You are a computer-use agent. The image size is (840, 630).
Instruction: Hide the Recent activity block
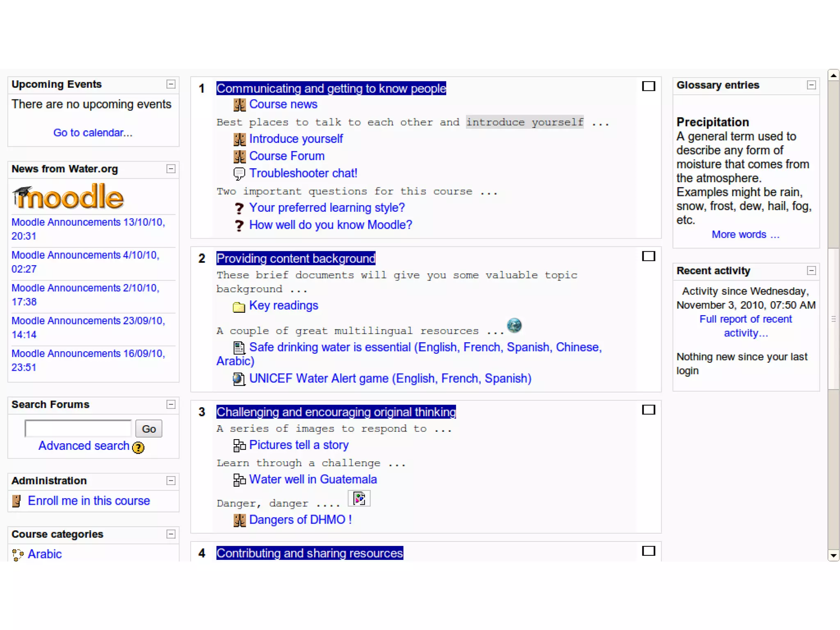[x=811, y=270]
